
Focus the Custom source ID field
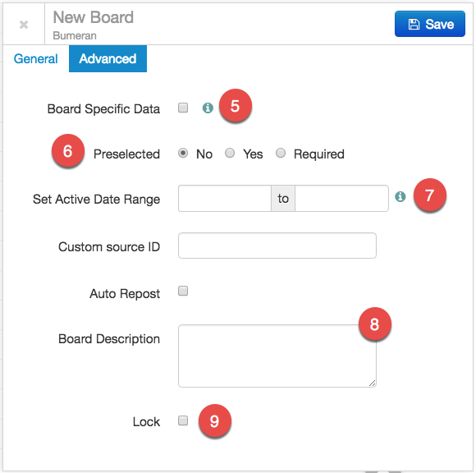click(x=277, y=246)
